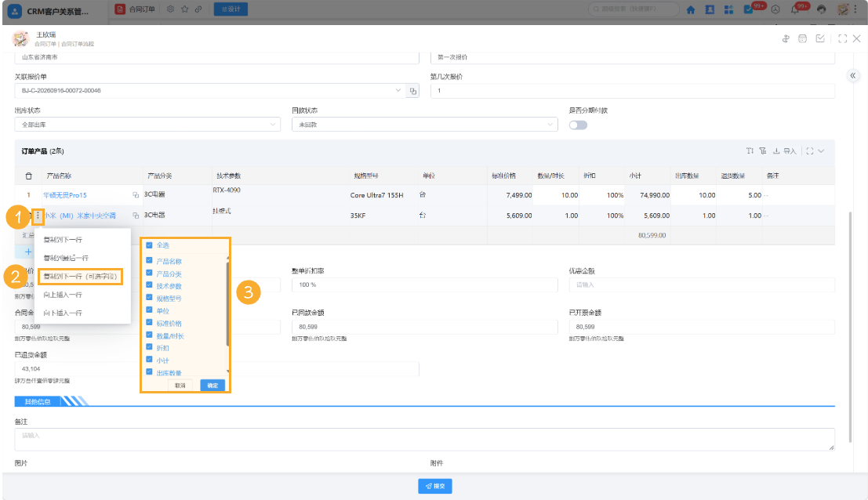868x500 pixels.
Task: Open the notification bell in the top bar
Action: [x=795, y=9]
